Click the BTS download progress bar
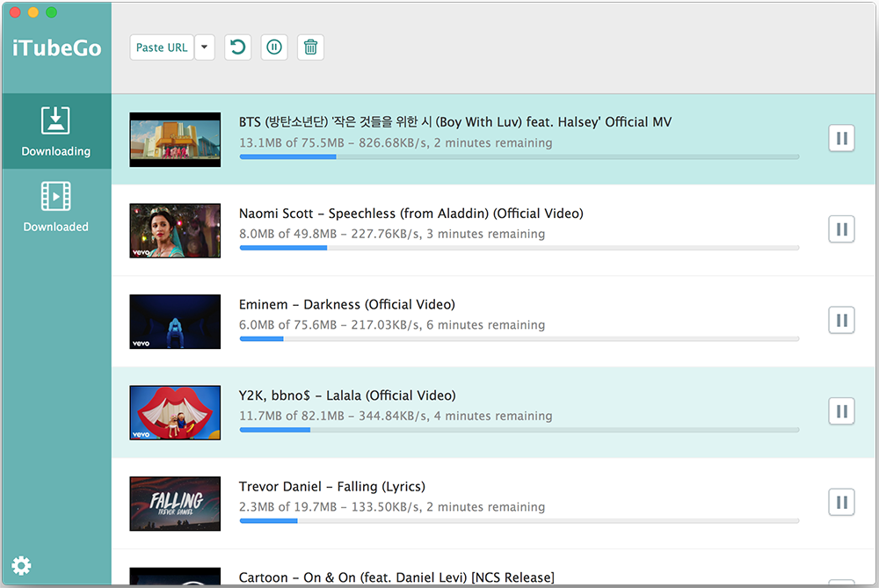The height and width of the screenshot is (588, 879). point(519,157)
